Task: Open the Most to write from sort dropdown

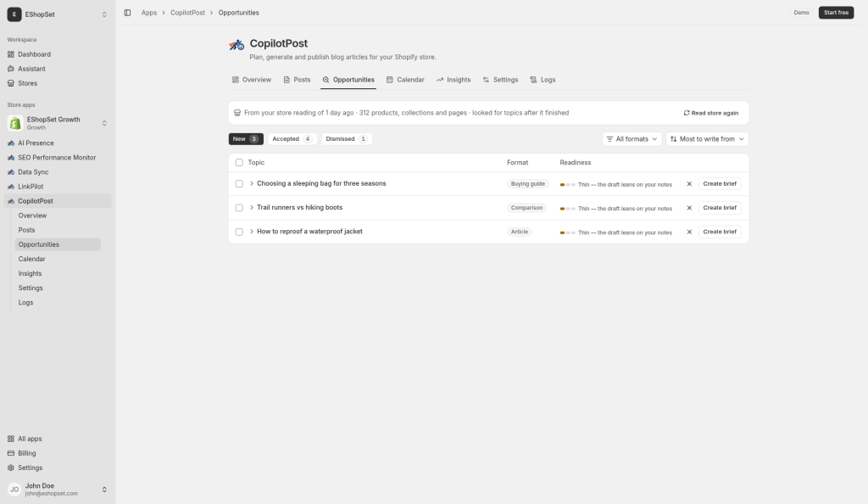Action: click(707, 139)
